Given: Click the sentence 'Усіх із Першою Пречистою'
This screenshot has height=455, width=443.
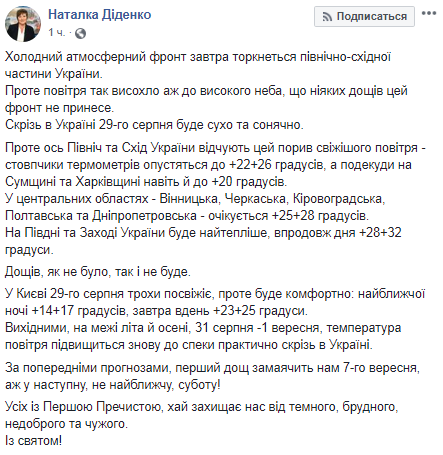Looking at the screenshot, I should point(202,415).
